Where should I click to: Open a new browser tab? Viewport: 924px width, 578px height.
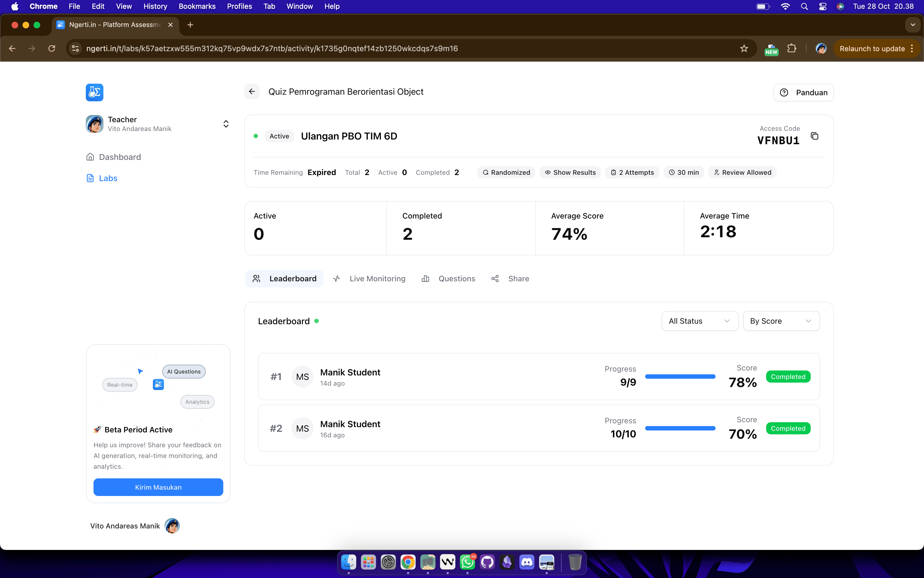pyautogui.click(x=190, y=25)
